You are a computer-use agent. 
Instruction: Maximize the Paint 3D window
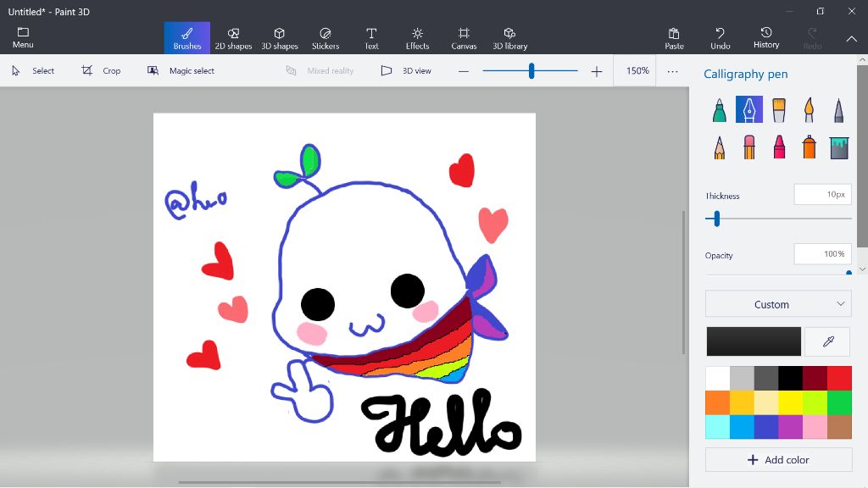[821, 11]
